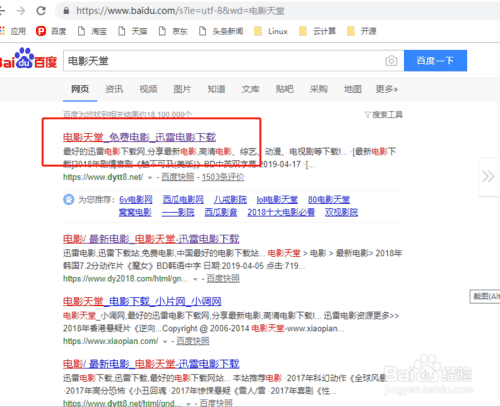The image size is (500, 407).
Task: Switch to the 贴吧 tab
Action: [284, 89]
